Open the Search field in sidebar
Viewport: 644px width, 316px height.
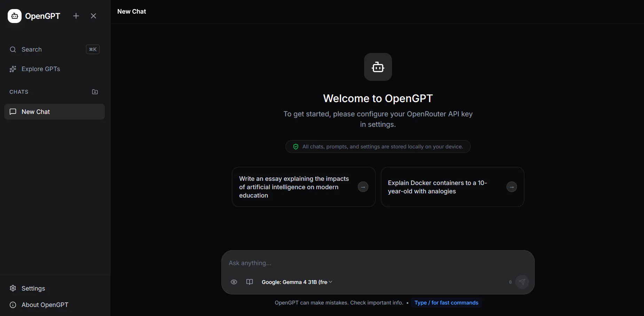[x=54, y=49]
